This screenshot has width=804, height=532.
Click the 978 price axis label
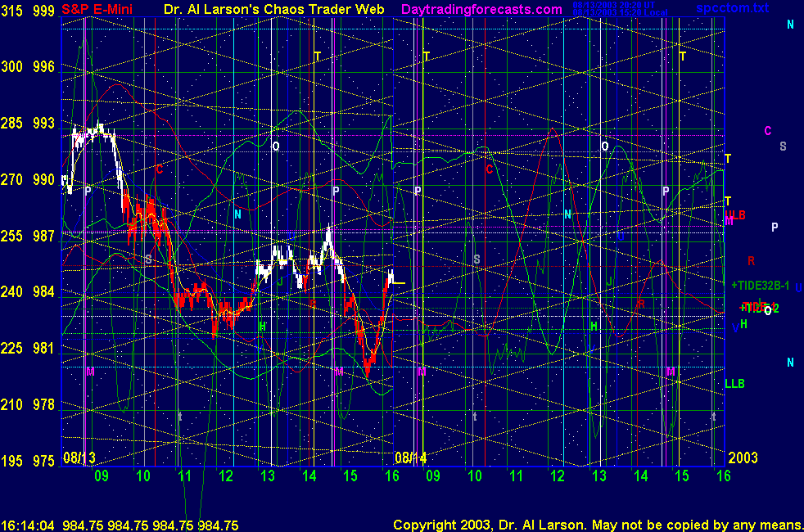click(x=43, y=405)
